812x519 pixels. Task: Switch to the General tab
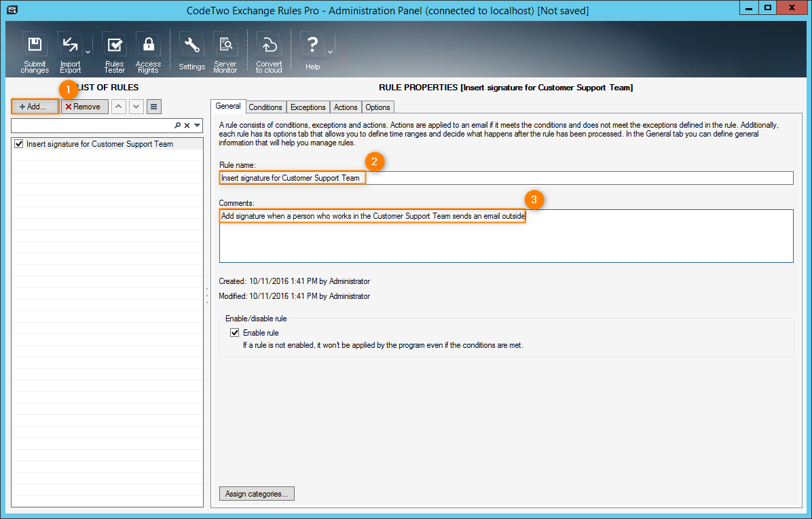228,106
